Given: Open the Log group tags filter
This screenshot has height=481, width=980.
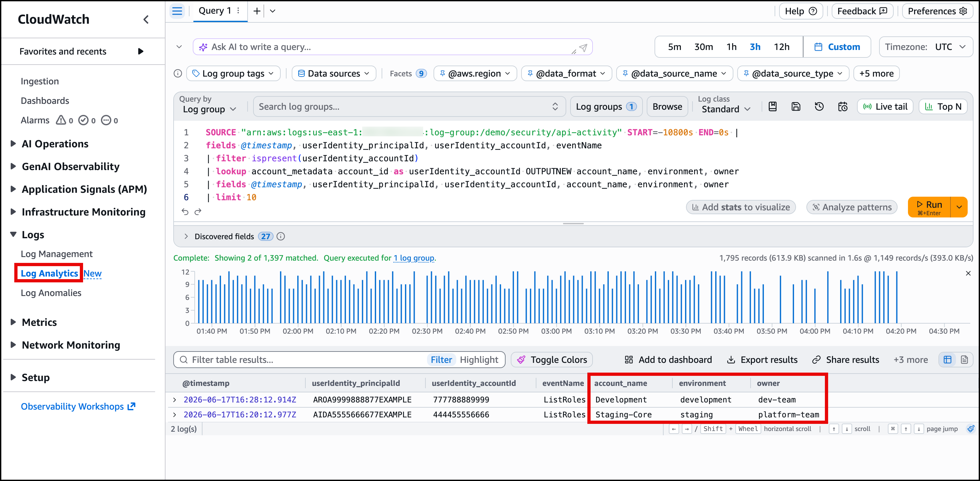Looking at the screenshot, I should point(234,73).
